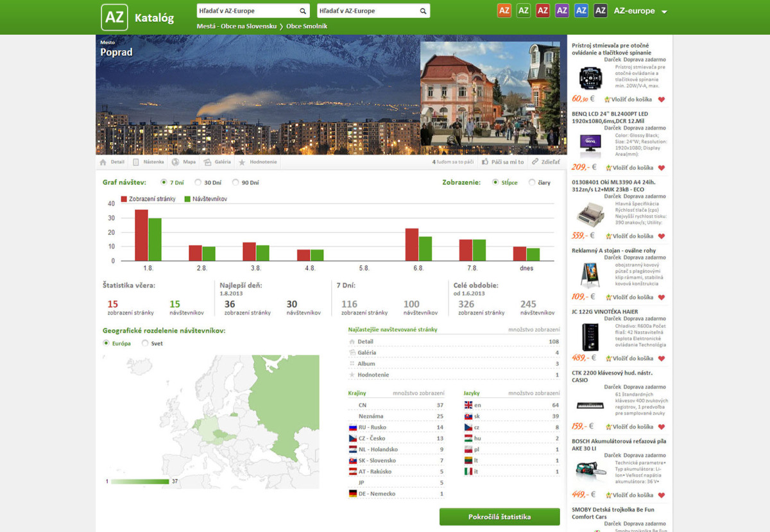The height and width of the screenshot is (532, 770).
Task: Click the Zdieľať share link icon
Action: [x=535, y=162]
